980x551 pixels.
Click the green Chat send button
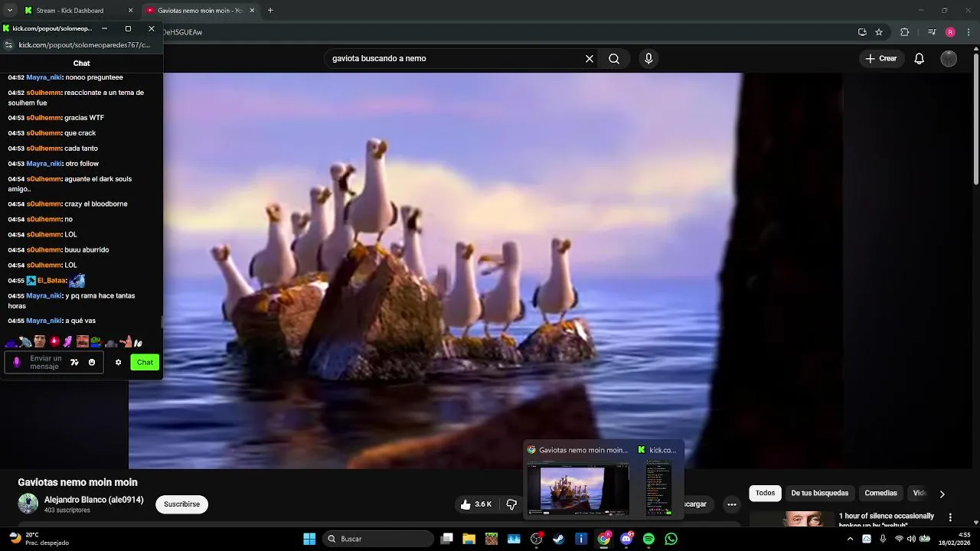pyautogui.click(x=145, y=363)
